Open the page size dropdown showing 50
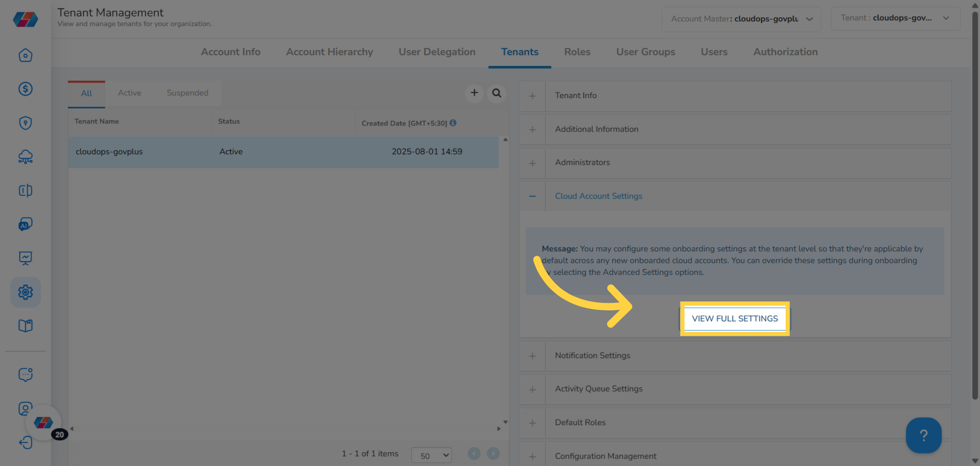 [x=431, y=455]
